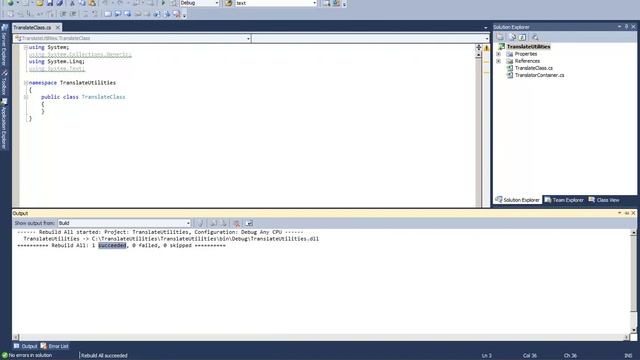Select the References tree item

[527, 61]
